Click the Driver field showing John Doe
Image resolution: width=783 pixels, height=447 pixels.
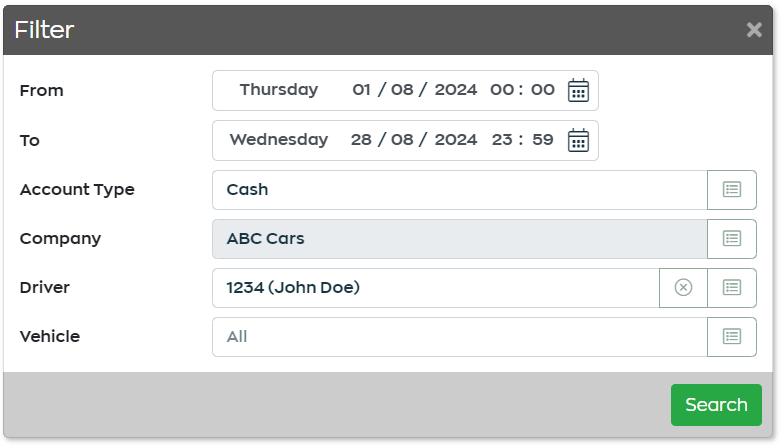coord(435,288)
